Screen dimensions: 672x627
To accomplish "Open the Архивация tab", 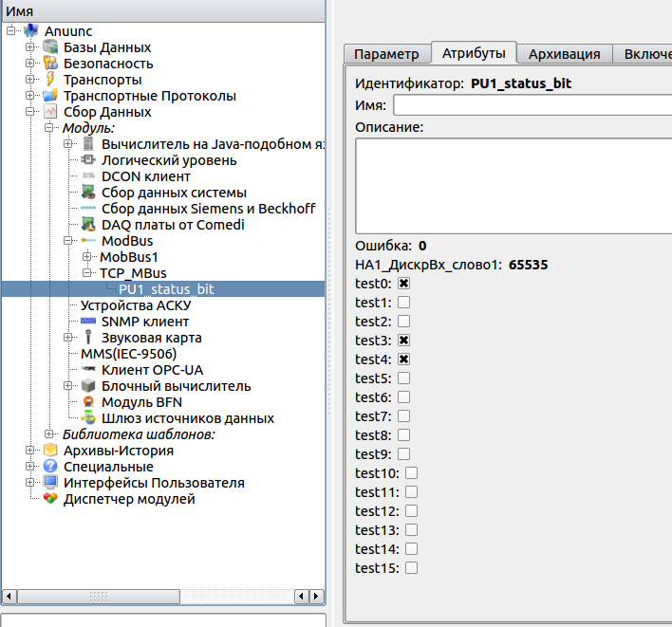I will pyautogui.click(x=564, y=54).
